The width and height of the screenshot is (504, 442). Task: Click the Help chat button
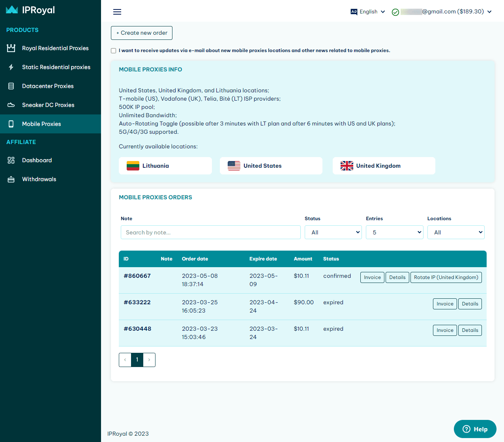[x=475, y=429]
